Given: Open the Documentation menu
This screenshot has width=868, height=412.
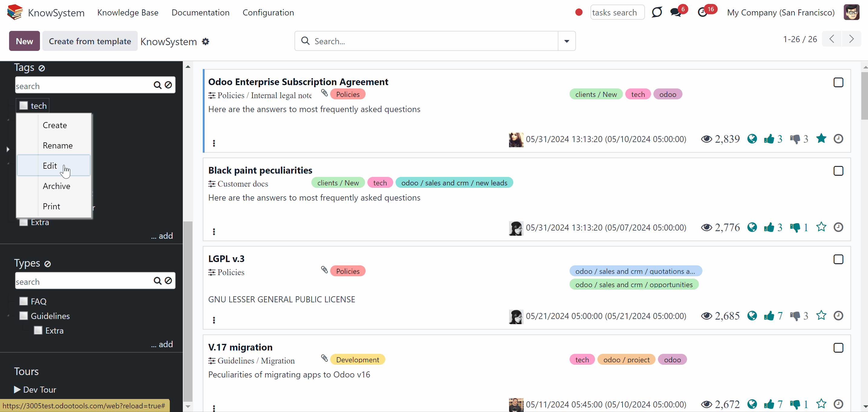Looking at the screenshot, I should coord(200,12).
